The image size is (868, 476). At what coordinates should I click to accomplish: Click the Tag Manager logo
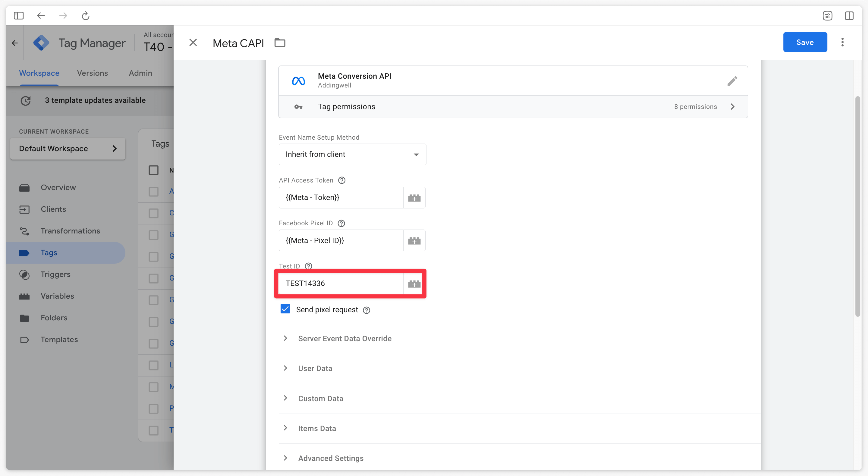pos(42,43)
